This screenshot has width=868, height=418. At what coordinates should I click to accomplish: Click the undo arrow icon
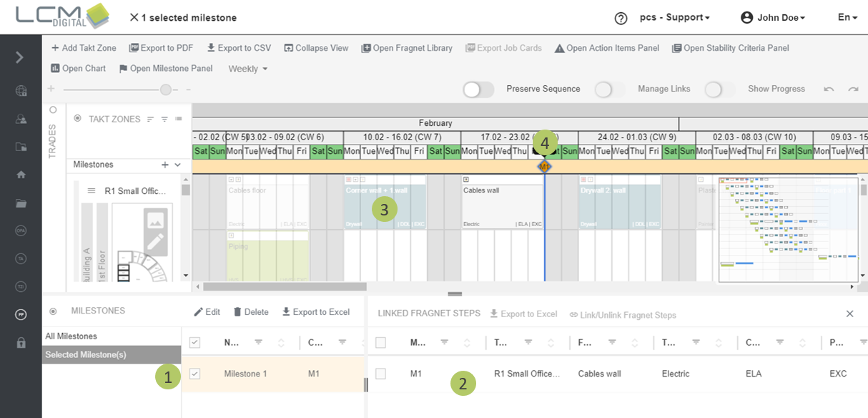coord(829,89)
